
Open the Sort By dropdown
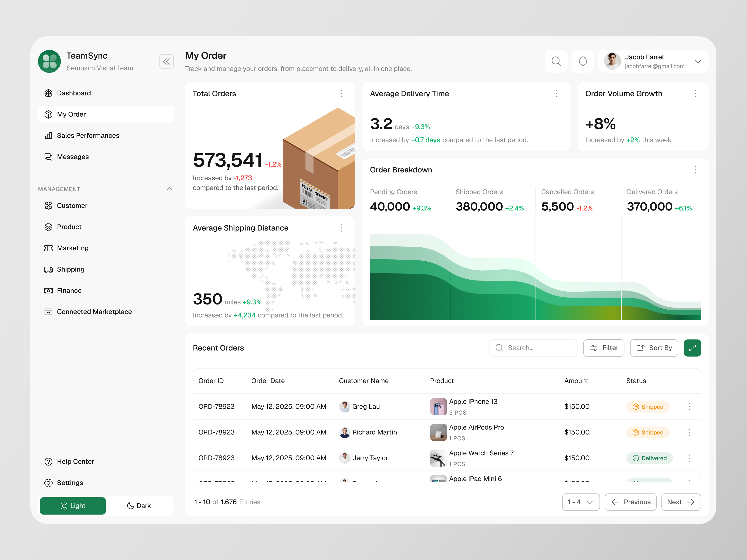pos(654,348)
